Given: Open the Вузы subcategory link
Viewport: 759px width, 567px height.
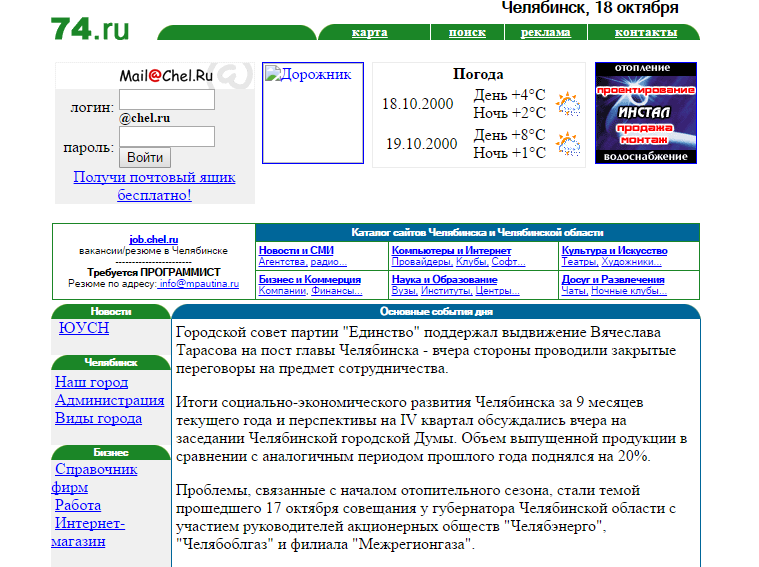Looking at the screenshot, I should (405, 291).
